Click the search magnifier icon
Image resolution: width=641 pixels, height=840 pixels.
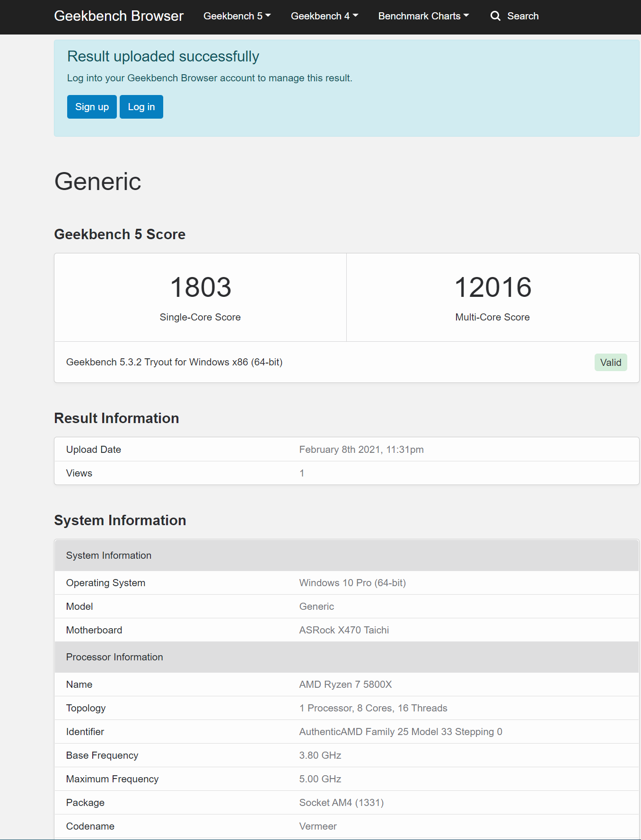tap(495, 16)
